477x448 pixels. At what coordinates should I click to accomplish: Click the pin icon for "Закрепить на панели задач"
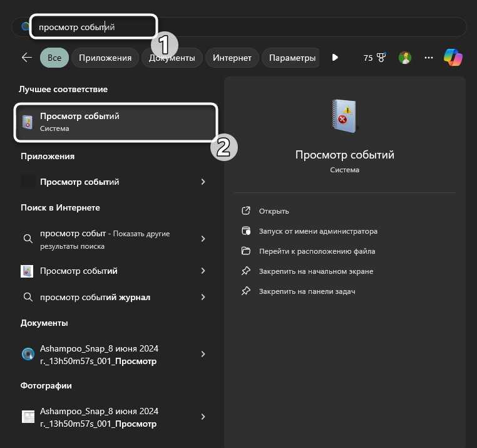click(246, 291)
